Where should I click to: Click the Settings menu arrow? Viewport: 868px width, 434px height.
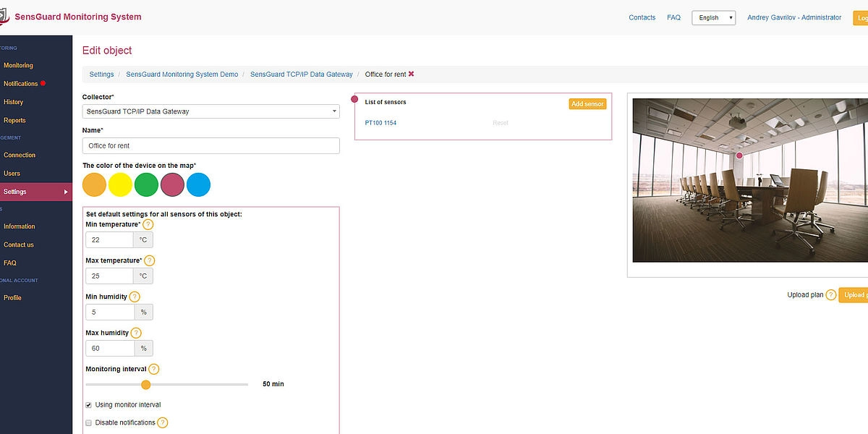pos(66,192)
